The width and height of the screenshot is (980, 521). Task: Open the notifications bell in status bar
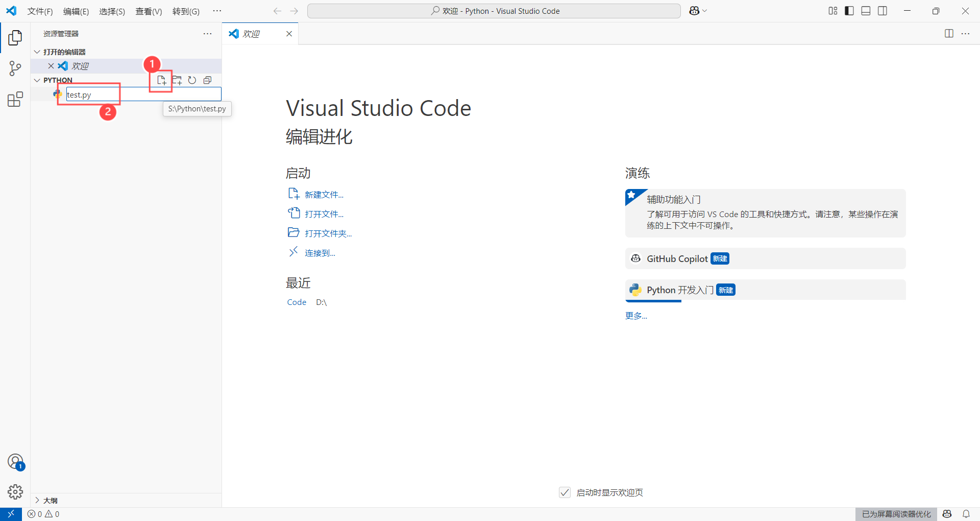pyautogui.click(x=966, y=514)
